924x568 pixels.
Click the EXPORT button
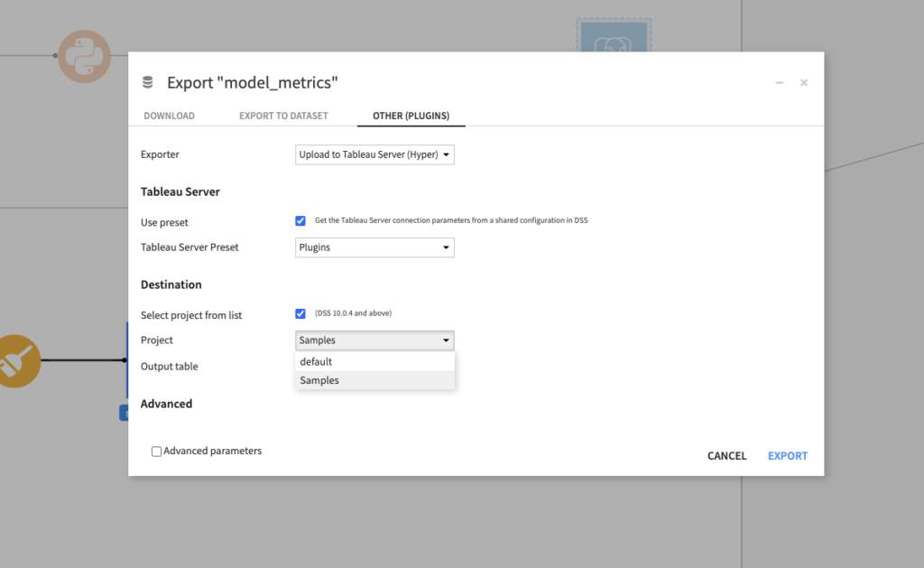click(787, 455)
